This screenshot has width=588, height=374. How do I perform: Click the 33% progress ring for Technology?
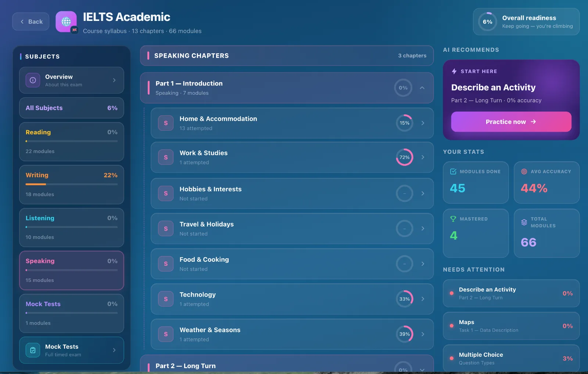tap(405, 299)
